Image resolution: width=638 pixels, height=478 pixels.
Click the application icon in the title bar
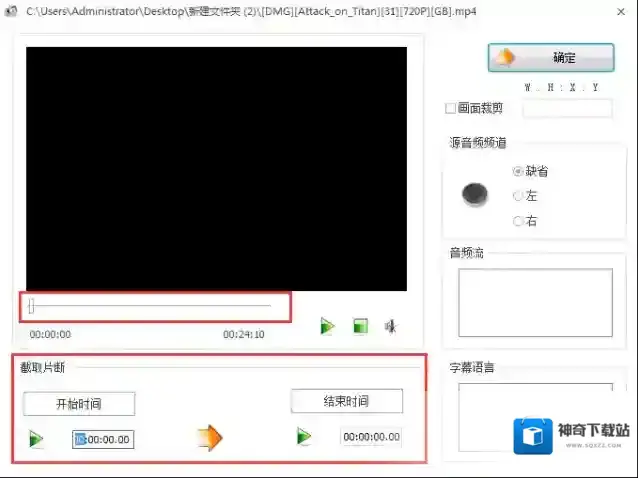11,9
